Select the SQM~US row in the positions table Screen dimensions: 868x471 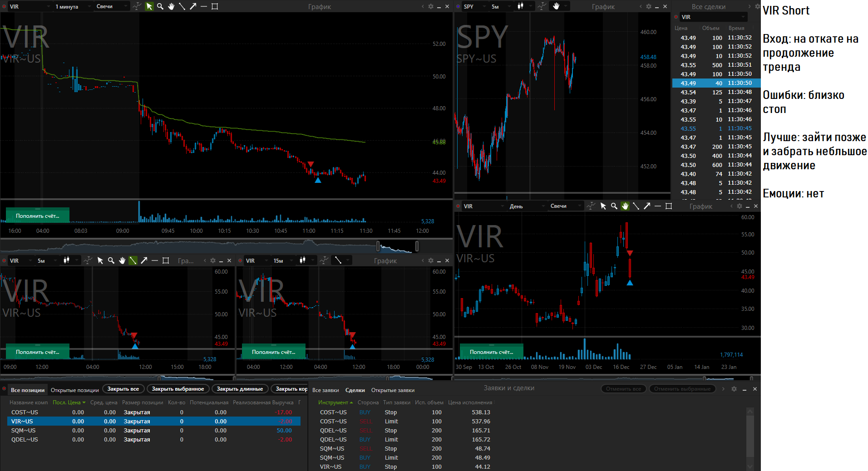click(154, 430)
